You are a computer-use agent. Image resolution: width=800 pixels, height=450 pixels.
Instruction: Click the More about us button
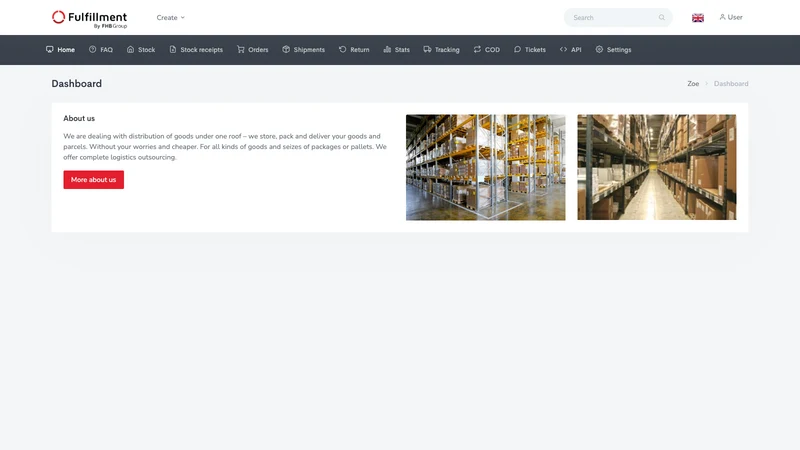pyautogui.click(x=93, y=180)
